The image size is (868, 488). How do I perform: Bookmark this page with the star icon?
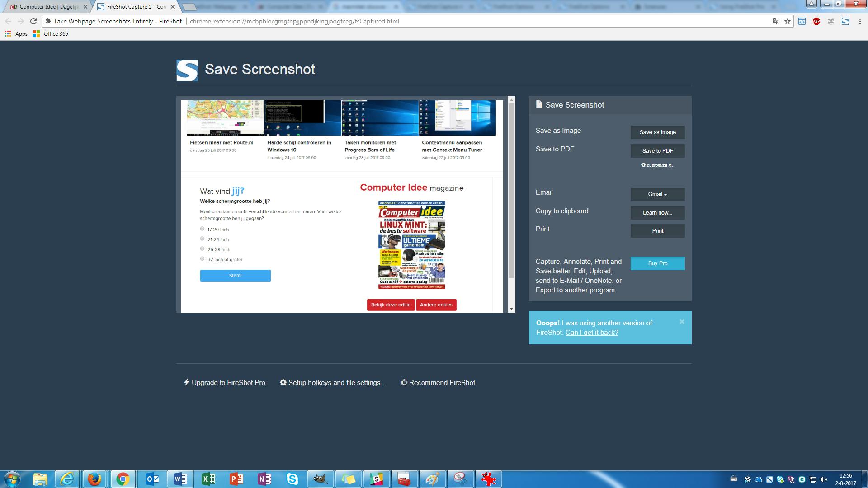coord(788,21)
